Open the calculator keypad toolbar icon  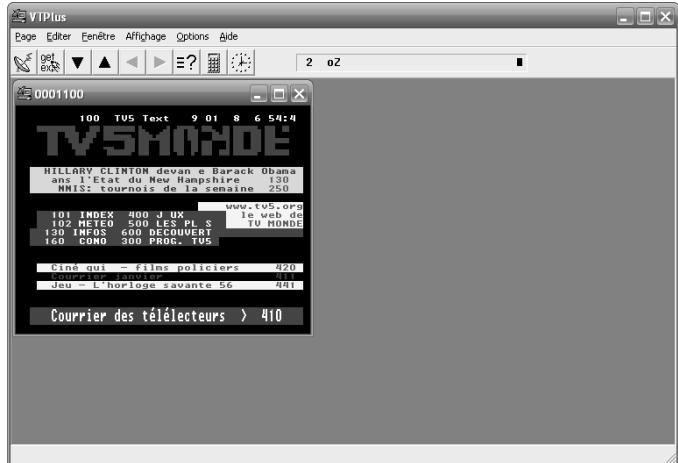point(214,63)
